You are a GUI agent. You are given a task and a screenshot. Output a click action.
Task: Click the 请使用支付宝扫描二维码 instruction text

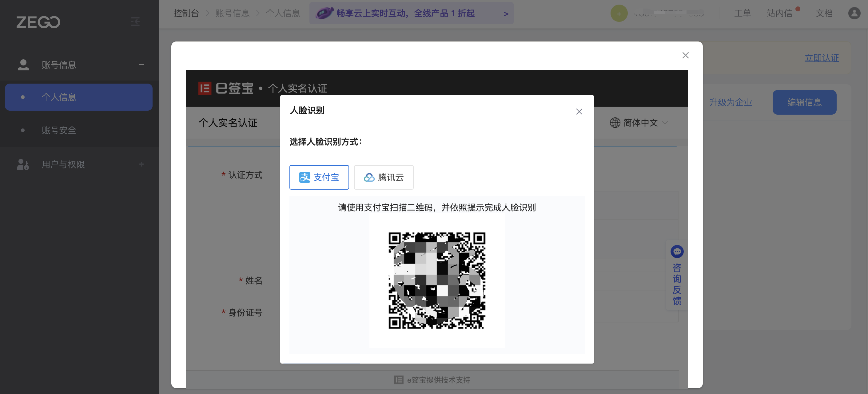click(437, 207)
